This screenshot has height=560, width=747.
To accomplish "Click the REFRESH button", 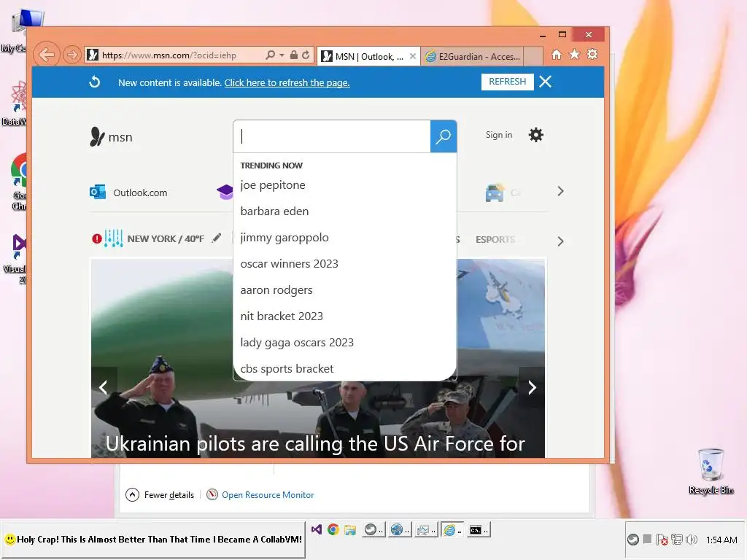I will point(508,82).
